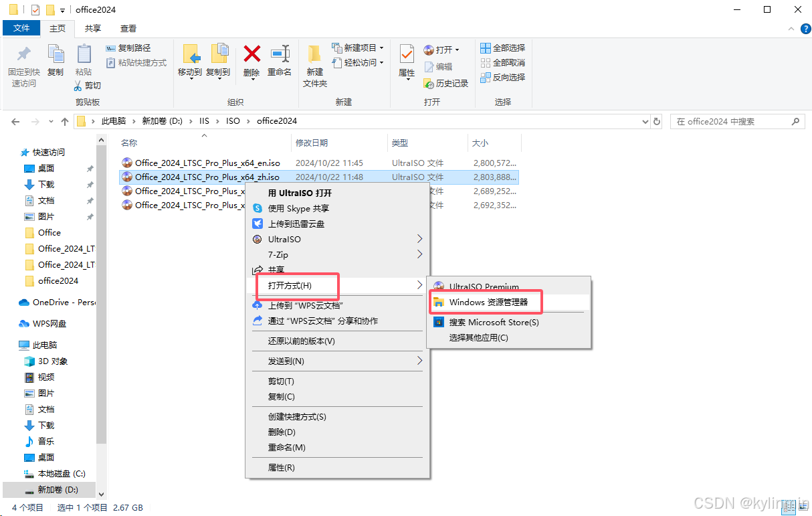Expand the 7-Zip submenu
Viewport: 812px width, 516px height.
tap(337, 254)
